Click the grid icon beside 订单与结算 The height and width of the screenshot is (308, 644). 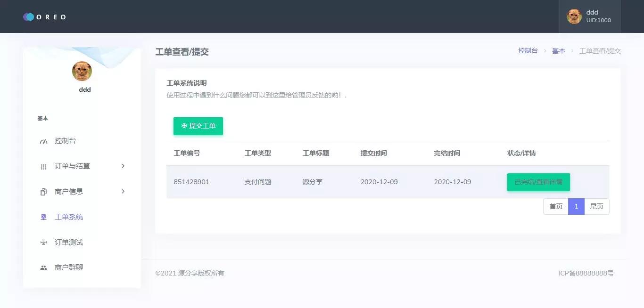click(x=43, y=166)
